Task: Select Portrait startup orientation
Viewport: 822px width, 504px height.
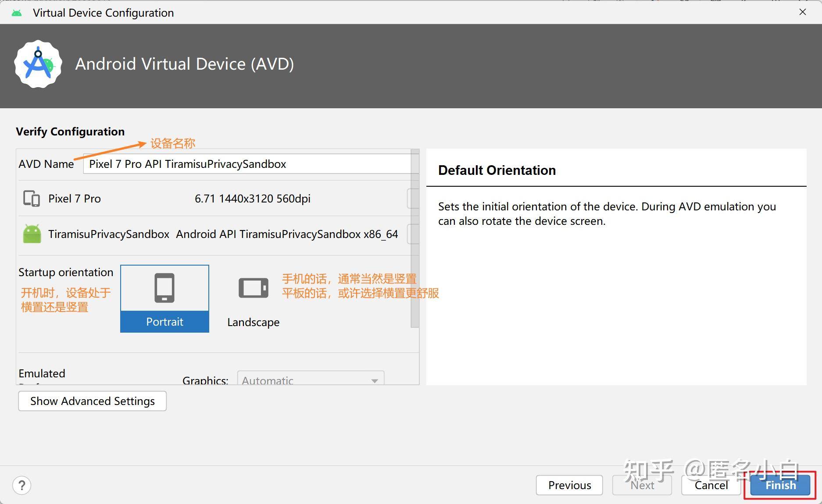Action: click(x=164, y=298)
